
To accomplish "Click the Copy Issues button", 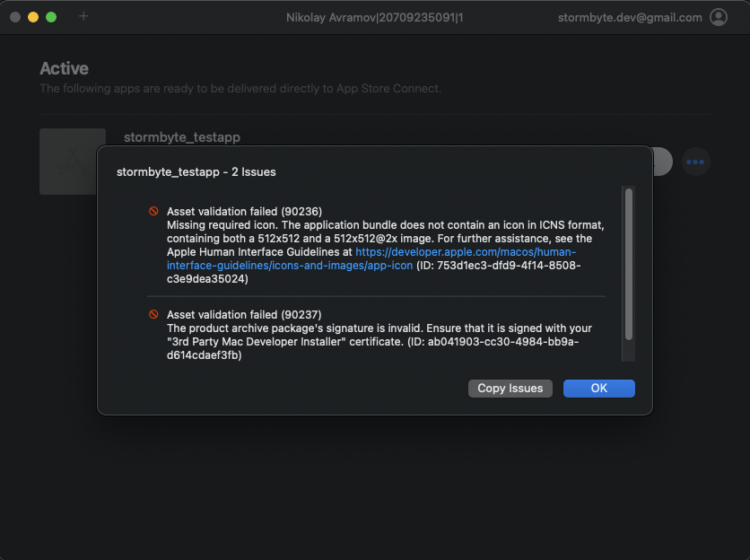I will coord(510,389).
